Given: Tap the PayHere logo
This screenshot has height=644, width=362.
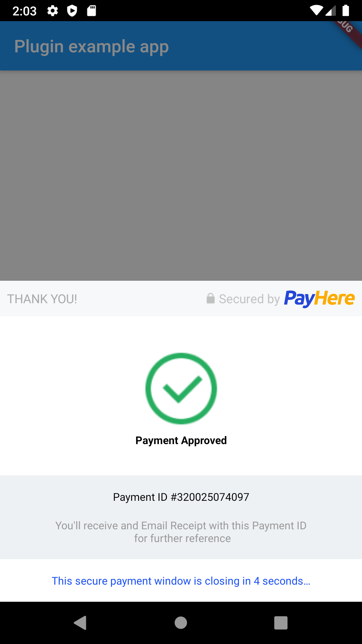Looking at the screenshot, I should 319,299.
